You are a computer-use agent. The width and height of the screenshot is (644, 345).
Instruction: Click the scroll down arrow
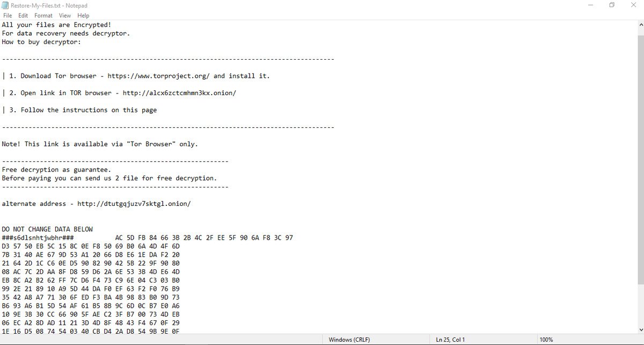639,329
